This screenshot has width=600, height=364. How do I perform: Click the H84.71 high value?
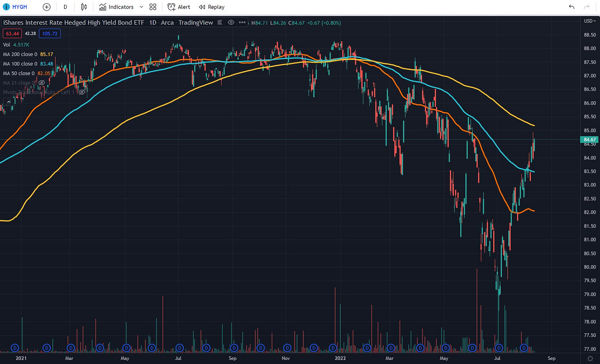pos(260,23)
